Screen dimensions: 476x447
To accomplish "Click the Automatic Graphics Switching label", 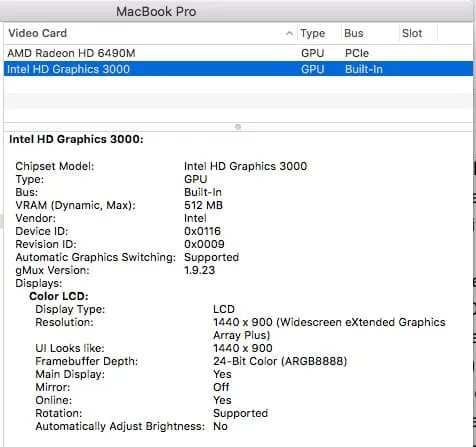I will click(95, 257).
